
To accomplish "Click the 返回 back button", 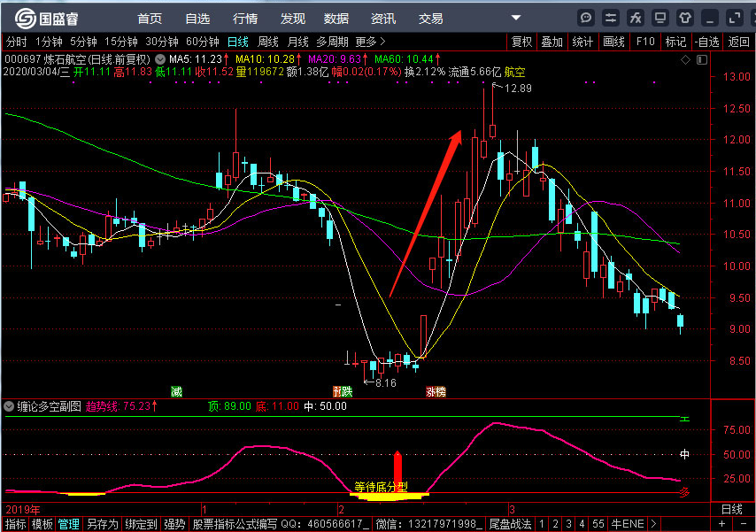I will click(x=738, y=42).
